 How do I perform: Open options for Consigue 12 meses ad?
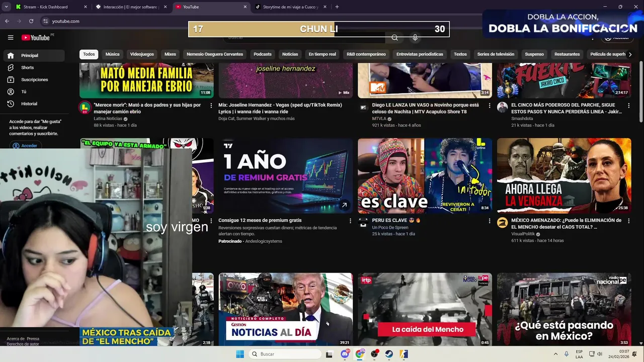pos(350,221)
